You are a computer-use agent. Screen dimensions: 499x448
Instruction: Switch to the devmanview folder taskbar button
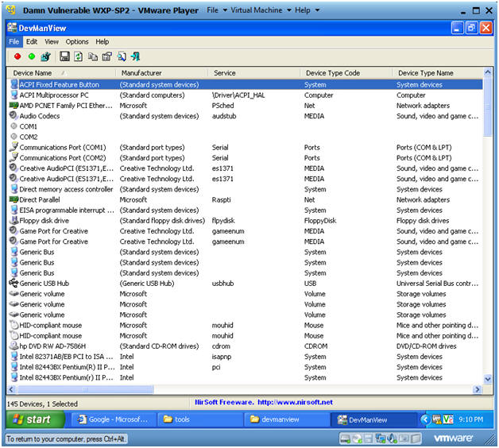287,419
